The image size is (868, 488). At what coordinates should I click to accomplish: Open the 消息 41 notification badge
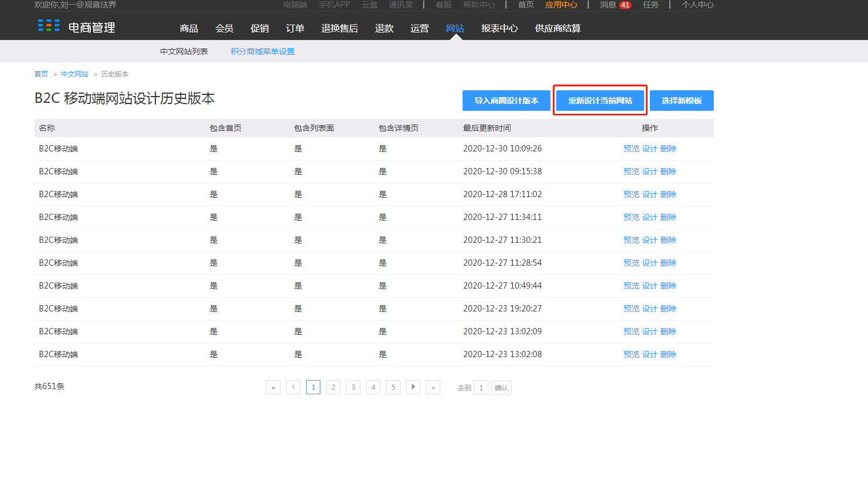[x=625, y=5]
